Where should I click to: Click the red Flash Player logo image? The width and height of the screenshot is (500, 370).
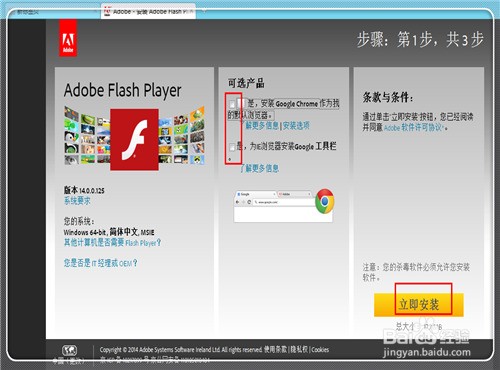pyautogui.click(x=134, y=139)
